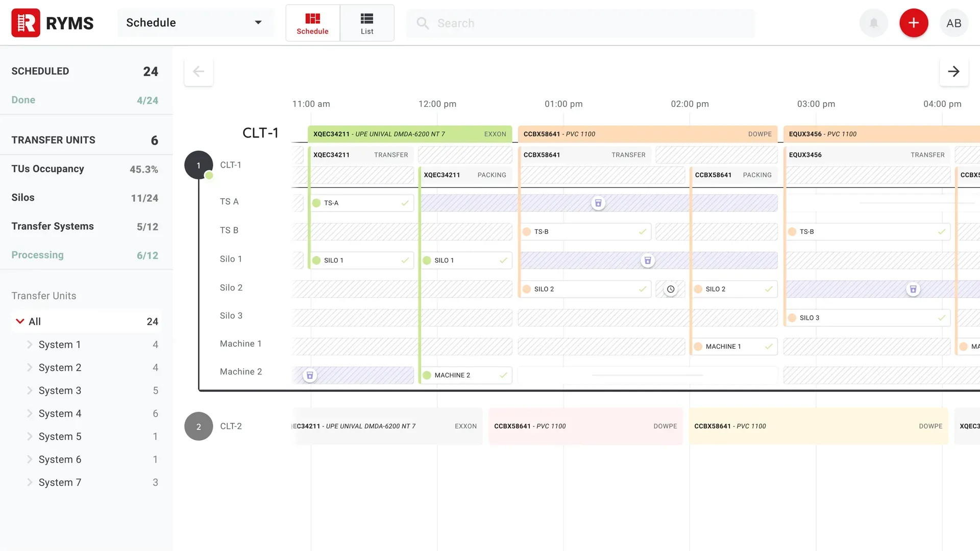Collapse the All transfer units group
980x551 pixels.
21,321
